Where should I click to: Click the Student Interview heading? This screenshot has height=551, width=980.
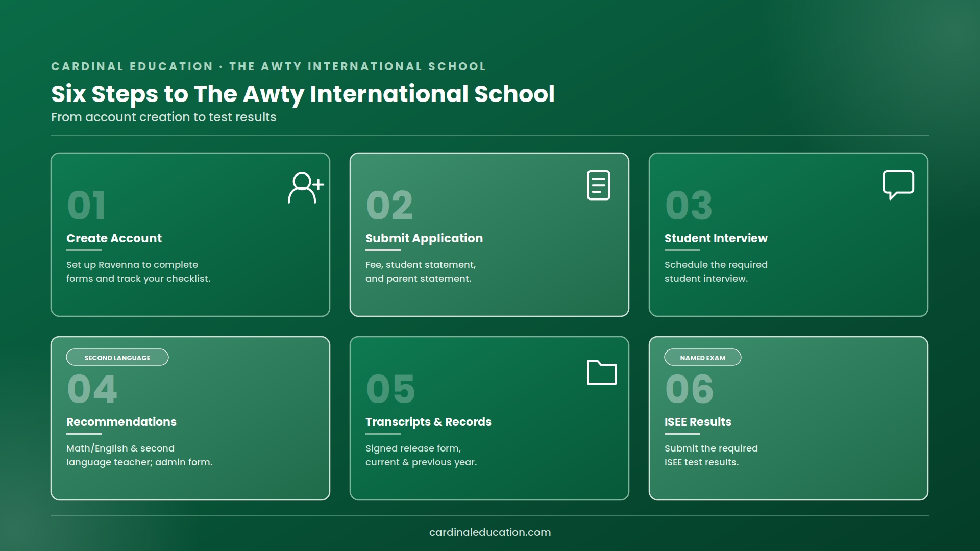(x=716, y=238)
